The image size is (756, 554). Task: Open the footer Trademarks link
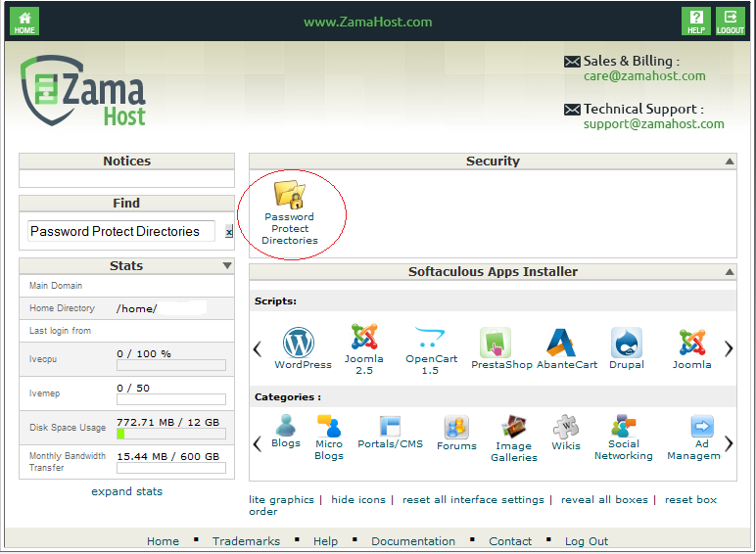pyautogui.click(x=246, y=541)
